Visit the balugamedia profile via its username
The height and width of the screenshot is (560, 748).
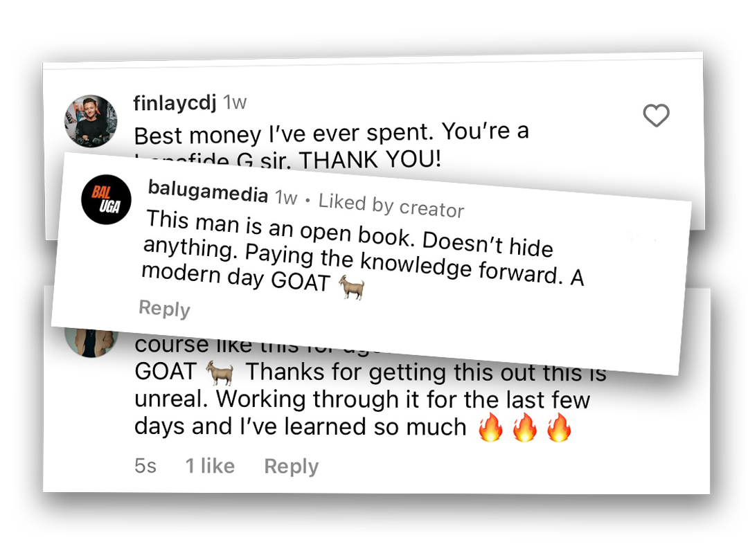point(208,190)
